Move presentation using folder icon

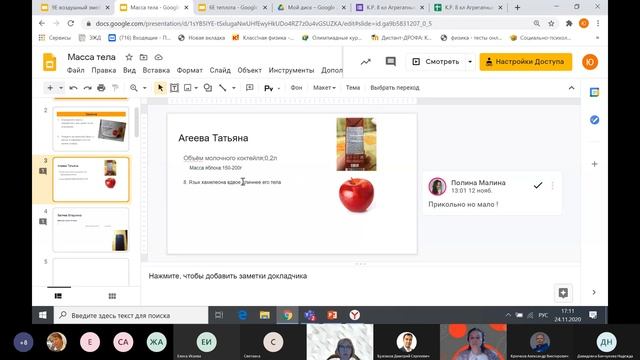tap(143, 57)
